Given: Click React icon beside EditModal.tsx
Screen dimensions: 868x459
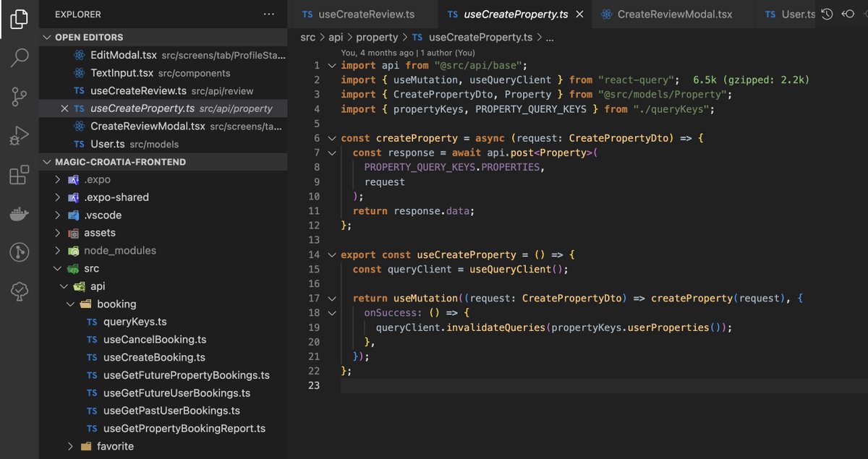Looking at the screenshot, I should coord(79,55).
